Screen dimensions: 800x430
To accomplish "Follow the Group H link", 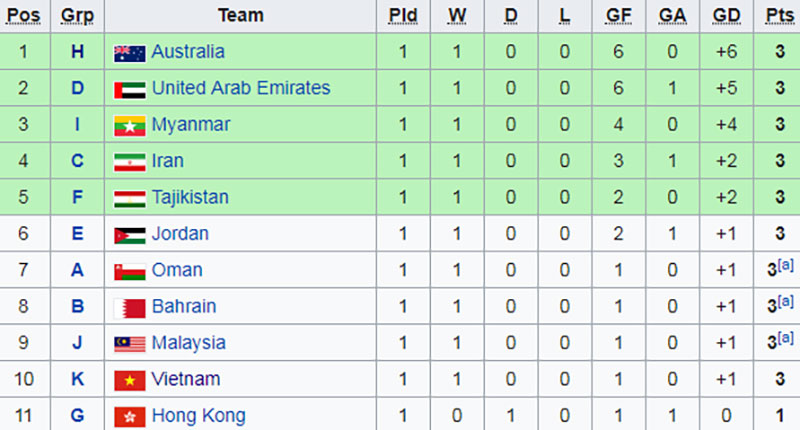I will pyautogui.click(x=78, y=52).
